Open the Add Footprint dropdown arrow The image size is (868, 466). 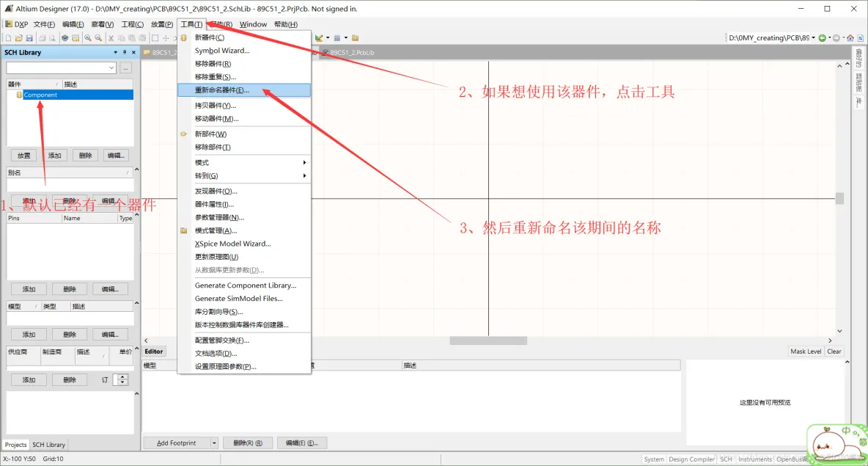click(x=213, y=443)
